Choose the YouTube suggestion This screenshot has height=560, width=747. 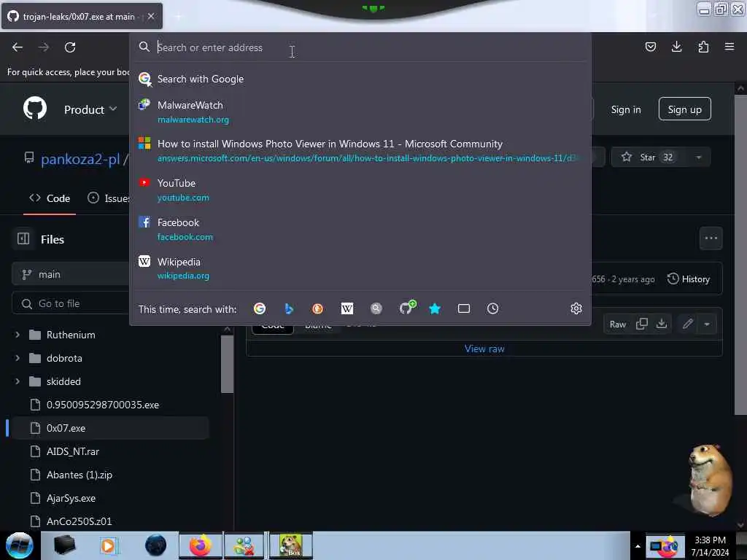coord(360,190)
